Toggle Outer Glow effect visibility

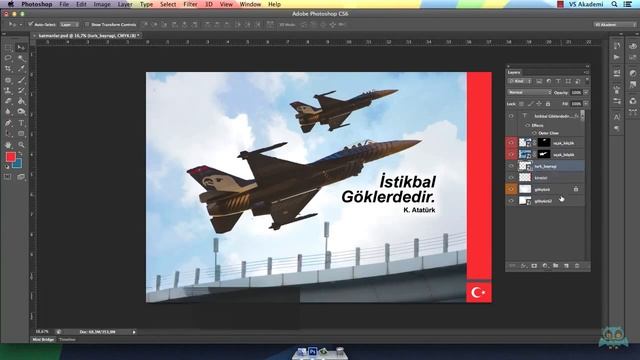[x=534, y=133]
